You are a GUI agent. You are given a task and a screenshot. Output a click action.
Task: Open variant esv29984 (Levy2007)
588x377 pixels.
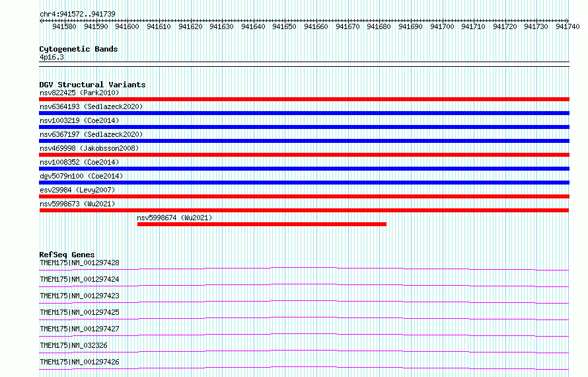click(x=77, y=190)
